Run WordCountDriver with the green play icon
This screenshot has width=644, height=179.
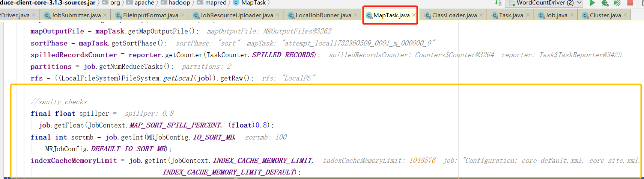(592, 3)
